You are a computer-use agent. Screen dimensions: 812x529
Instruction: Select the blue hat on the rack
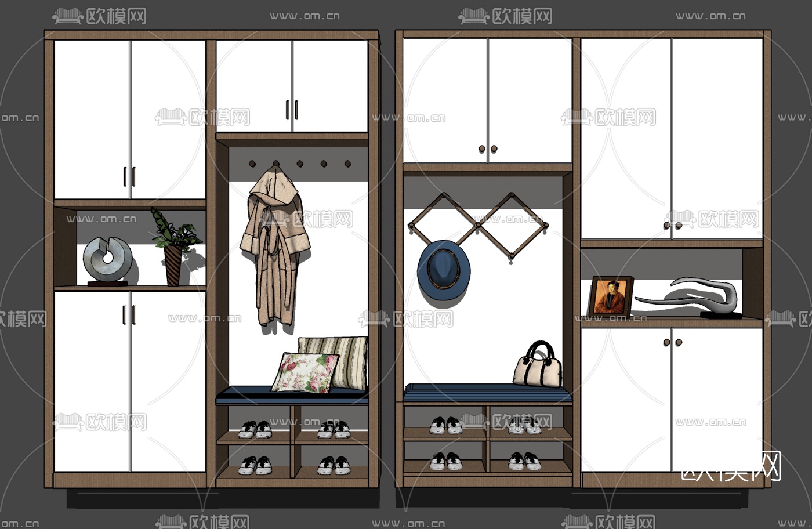[x=444, y=271]
